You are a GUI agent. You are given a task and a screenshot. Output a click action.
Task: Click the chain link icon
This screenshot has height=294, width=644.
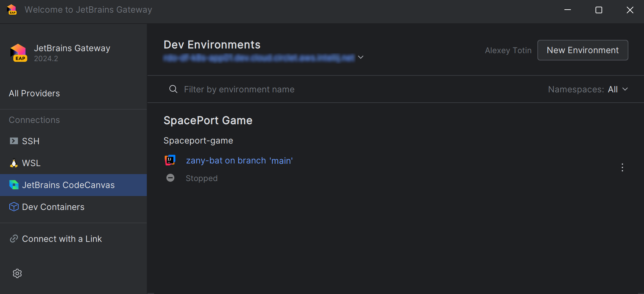[x=14, y=239]
